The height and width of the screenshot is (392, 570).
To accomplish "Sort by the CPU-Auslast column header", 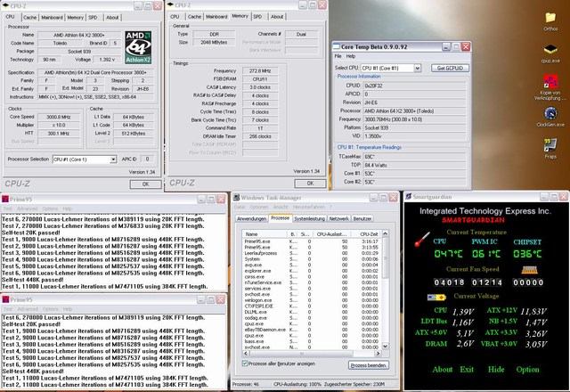I will pos(330,234).
